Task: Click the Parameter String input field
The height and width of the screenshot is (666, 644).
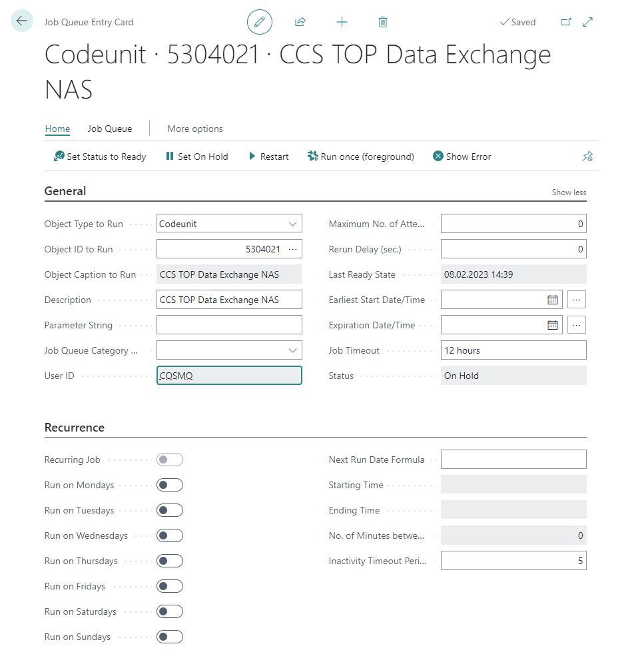Action: [229, 325]
